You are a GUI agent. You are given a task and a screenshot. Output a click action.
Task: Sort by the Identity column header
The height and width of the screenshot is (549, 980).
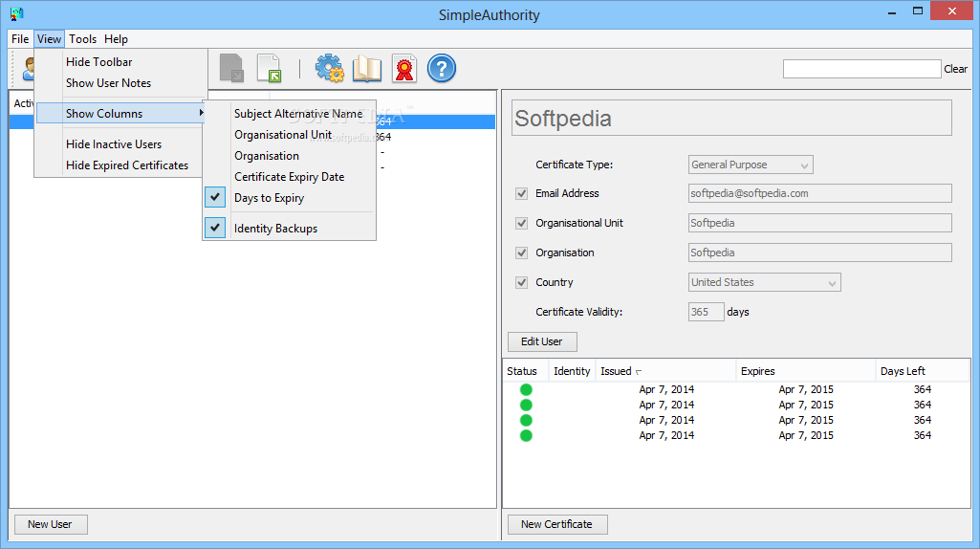point(573,371)
